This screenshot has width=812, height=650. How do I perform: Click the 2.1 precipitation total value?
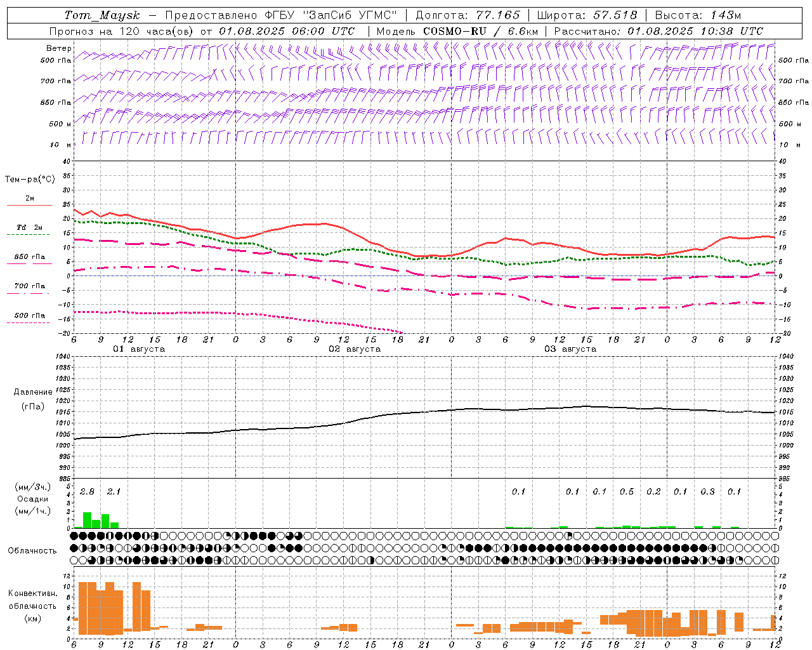coord(114,492)
